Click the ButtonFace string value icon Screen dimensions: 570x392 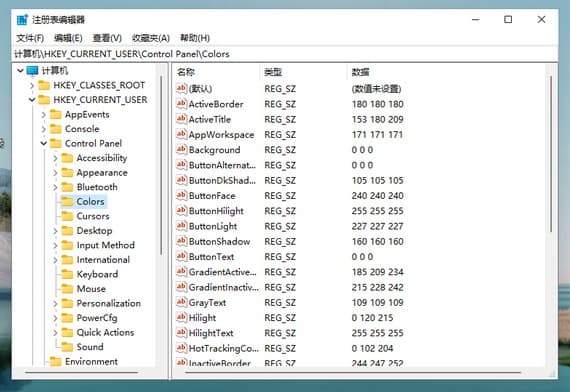pos(181,196)
